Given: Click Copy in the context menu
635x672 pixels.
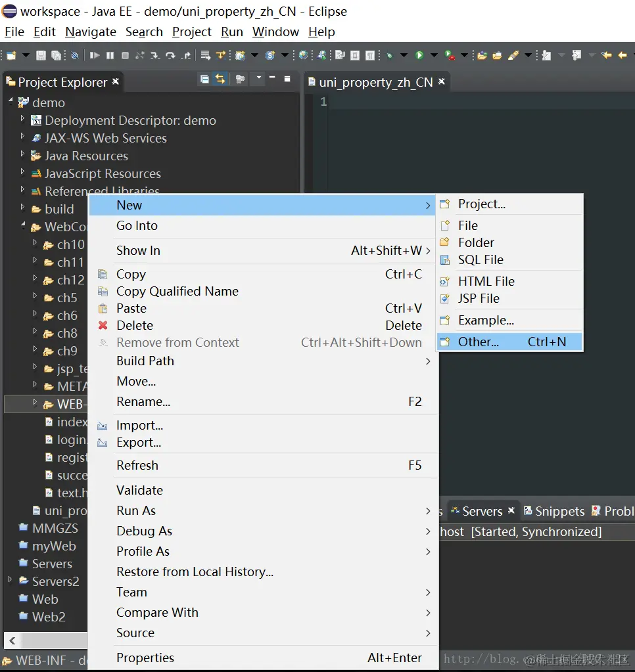Looking at the screenshot, I should [263, 274].
